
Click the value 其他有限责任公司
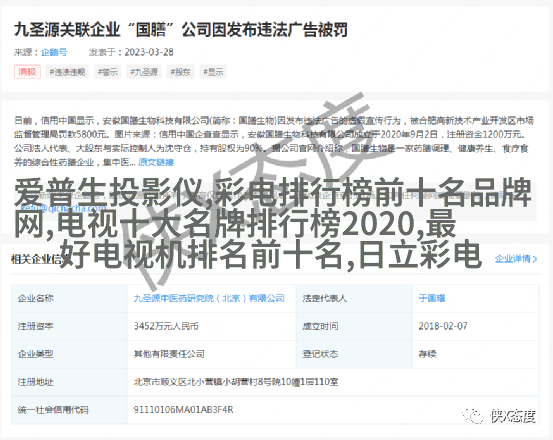click(x=169, y=354)
